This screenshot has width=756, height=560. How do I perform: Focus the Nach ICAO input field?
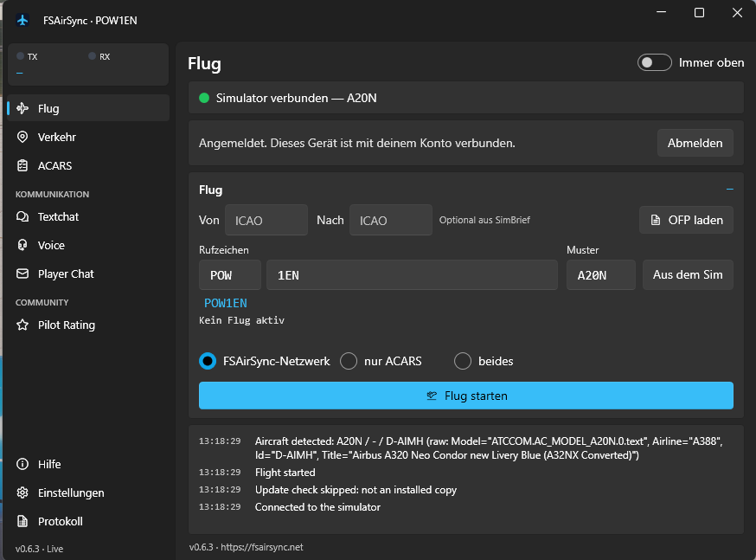click(x=390, y=220)
